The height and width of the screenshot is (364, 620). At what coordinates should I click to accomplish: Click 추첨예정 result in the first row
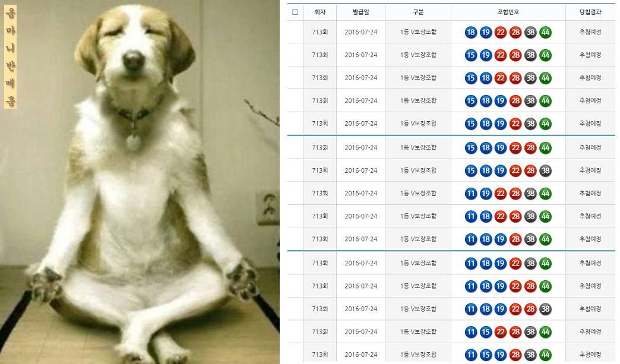(x=590, y=32)
